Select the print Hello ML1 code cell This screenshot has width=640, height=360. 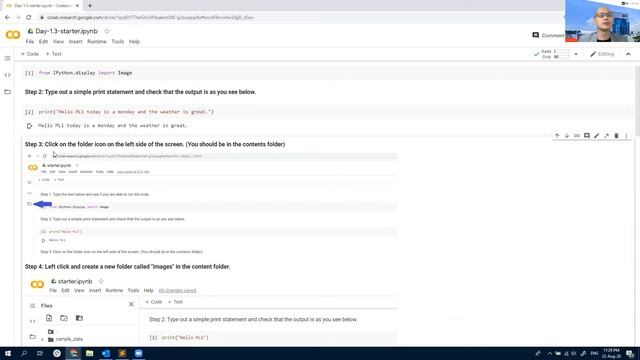[329, 112]
